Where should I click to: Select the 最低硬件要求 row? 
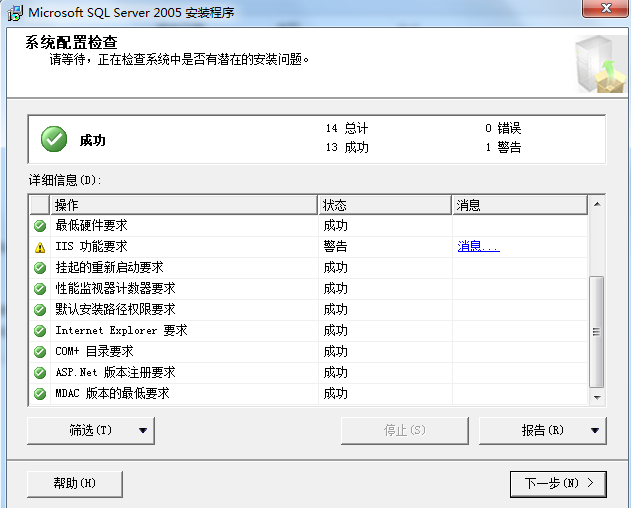pos(309,226)
